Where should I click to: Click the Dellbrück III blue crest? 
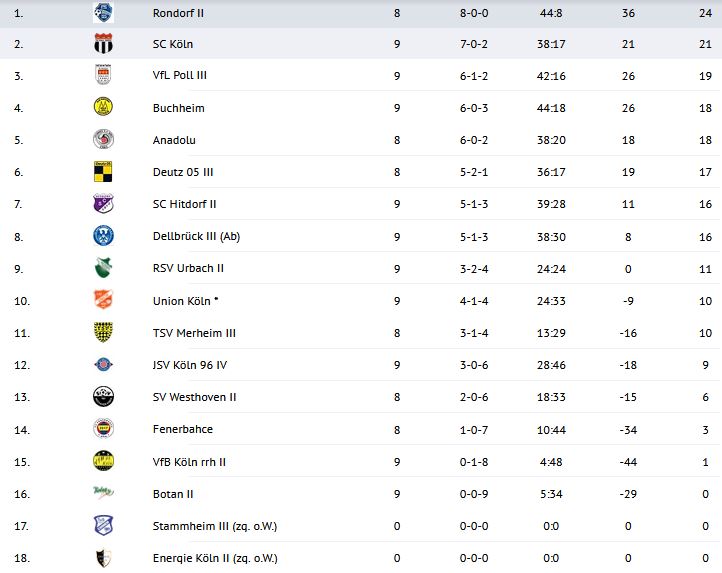pos(103,236)
